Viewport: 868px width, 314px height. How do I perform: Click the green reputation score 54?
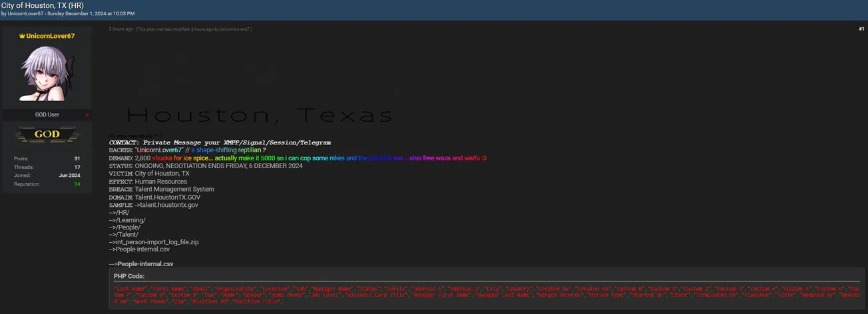(77, 184)
